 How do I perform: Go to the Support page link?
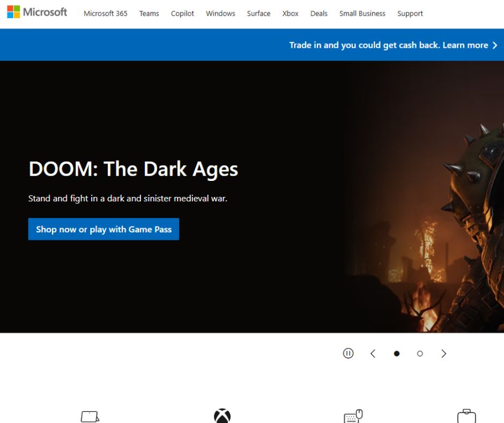click(410, 13)
